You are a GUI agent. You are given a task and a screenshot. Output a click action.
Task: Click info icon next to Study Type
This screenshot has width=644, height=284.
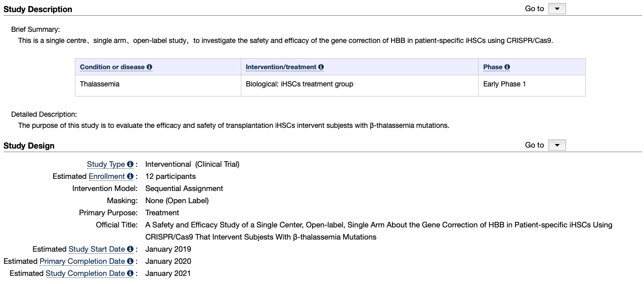pos(130,164)
